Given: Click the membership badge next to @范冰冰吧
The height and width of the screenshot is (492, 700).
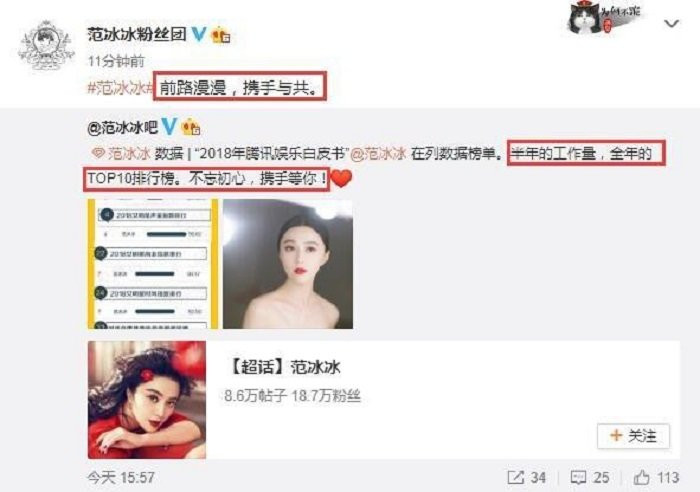Looking at the screenshot, I should 191,127.
